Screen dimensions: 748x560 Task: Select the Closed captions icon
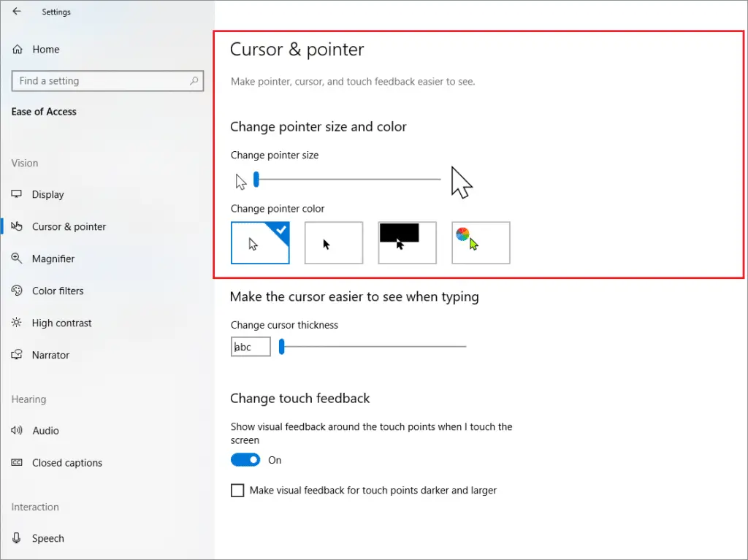[x=16, y=463]
